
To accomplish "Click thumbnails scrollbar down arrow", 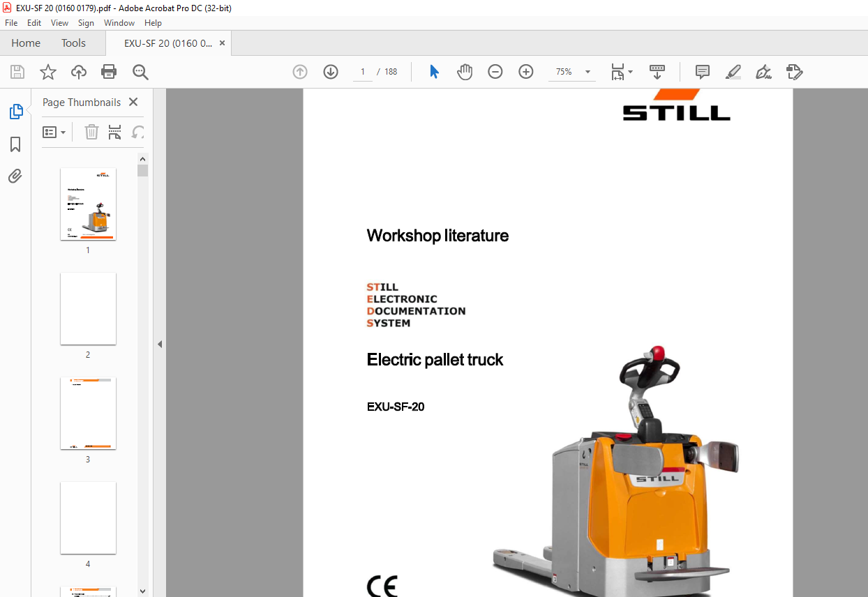I will 142,591.
